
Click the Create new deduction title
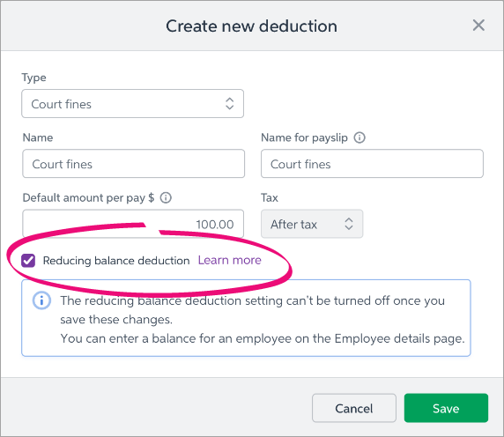(x=251, y=26)
